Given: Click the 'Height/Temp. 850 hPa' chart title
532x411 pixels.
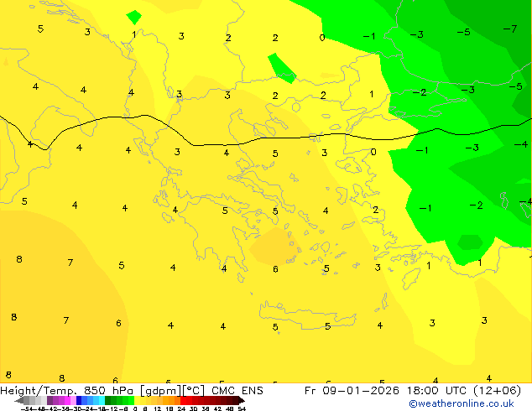Looking at the screenshot, I should [68, 391].
